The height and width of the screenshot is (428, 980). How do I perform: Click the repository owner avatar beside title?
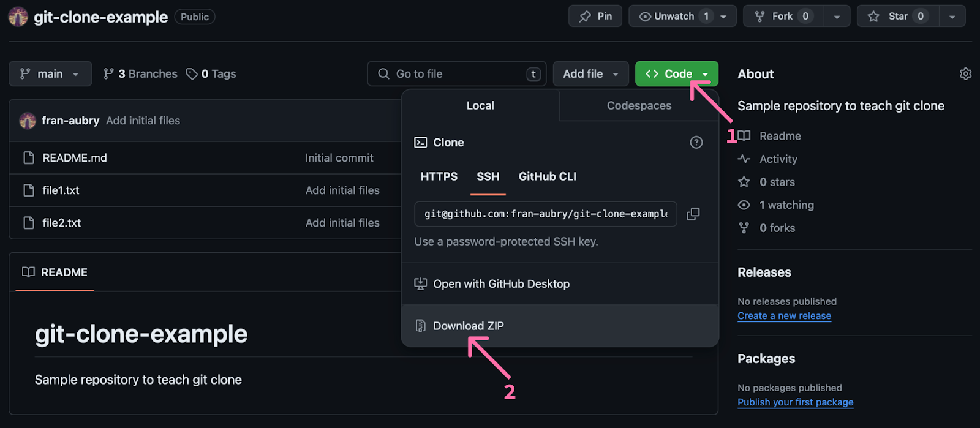point(18,17)
